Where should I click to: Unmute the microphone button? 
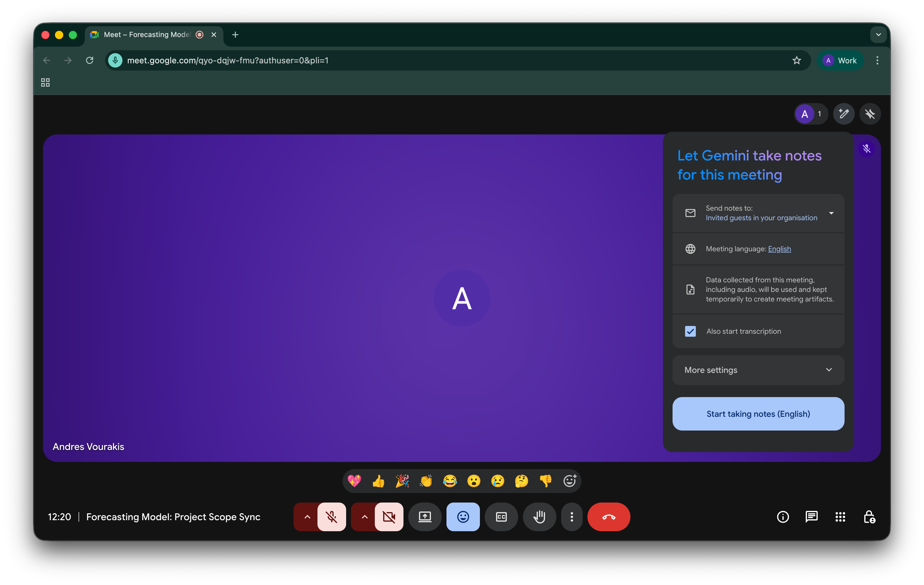[x=331, y=517]
